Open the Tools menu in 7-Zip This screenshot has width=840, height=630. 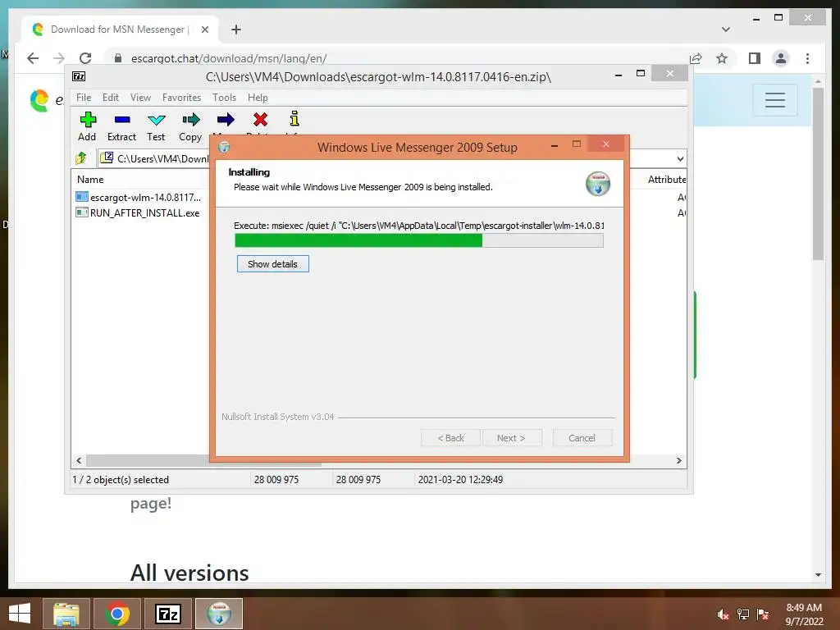coord(224,98)
